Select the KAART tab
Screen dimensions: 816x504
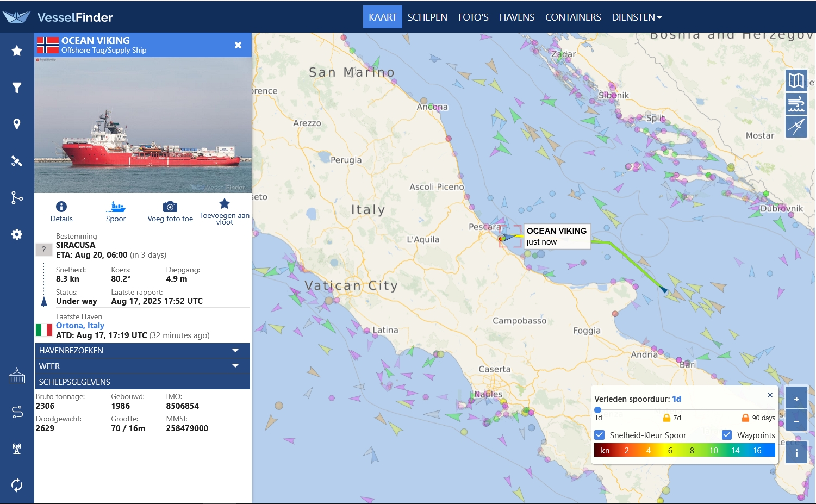(x=383, y=17)
